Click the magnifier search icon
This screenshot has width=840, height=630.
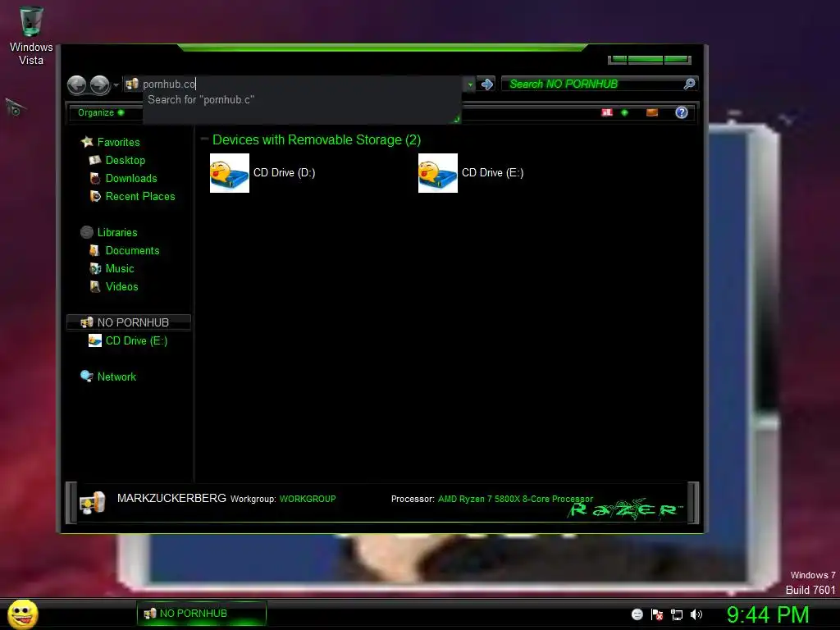pos(689,84)
